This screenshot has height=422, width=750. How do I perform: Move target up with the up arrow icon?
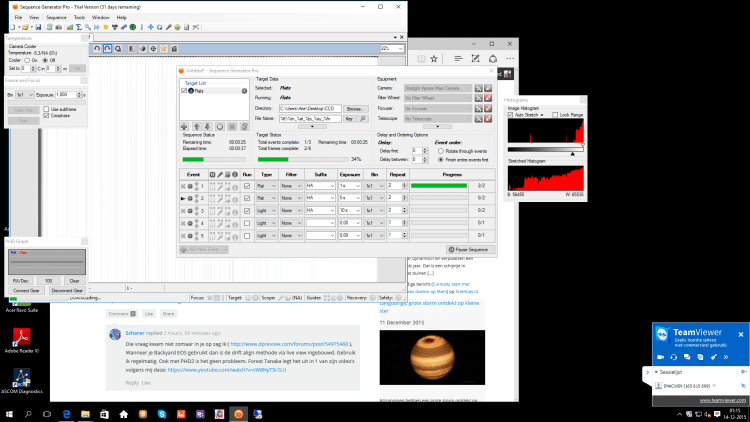pyautogui.click(x=197, y=127)
